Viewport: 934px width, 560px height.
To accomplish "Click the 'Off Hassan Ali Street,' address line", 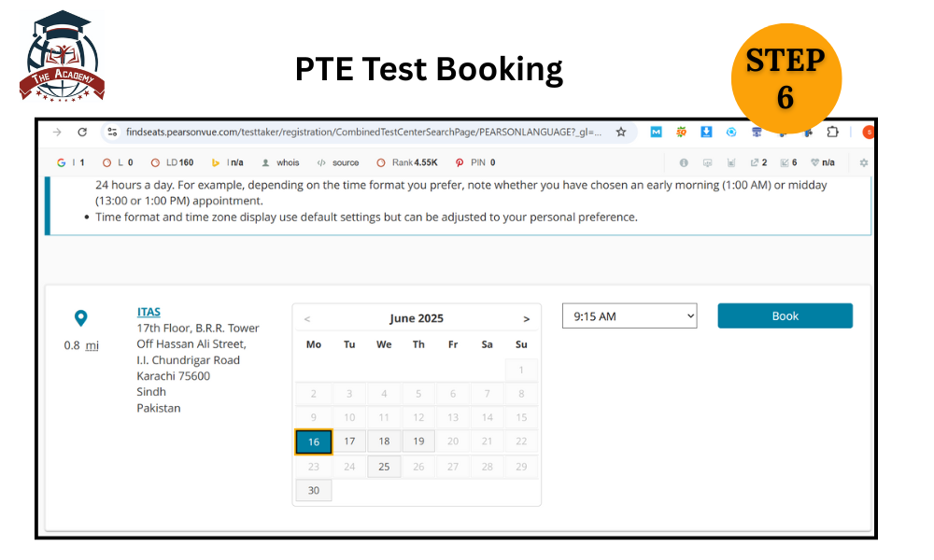I will (191, 344).
